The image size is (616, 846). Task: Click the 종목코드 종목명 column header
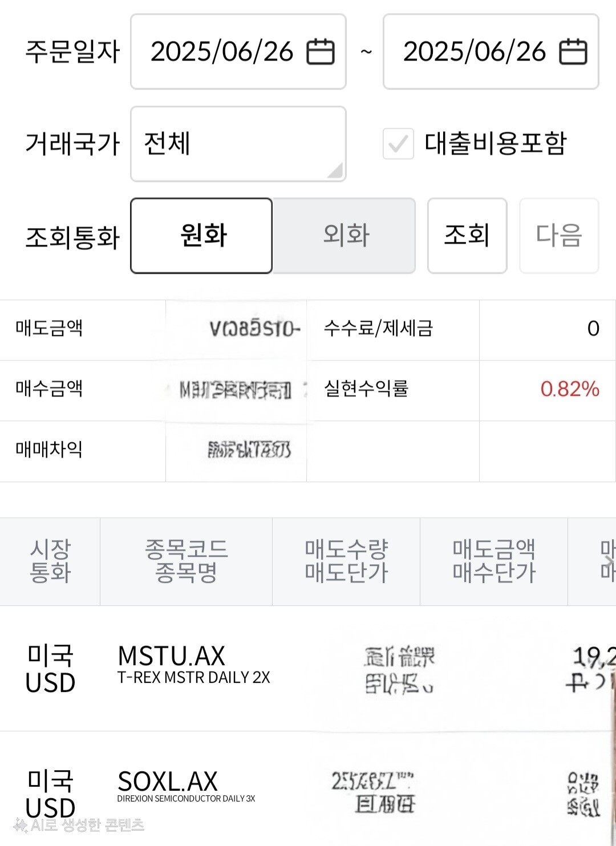coord(186,561)
